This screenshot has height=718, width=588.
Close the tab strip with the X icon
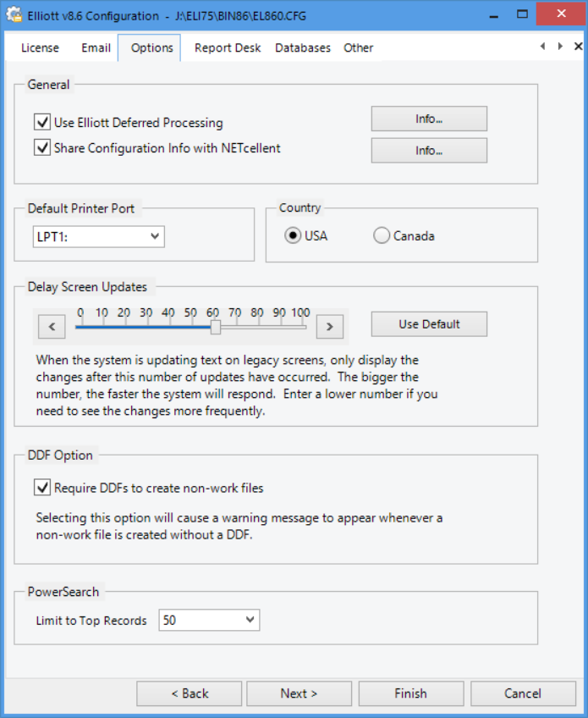pyautogui.click(x=579, y=47)
